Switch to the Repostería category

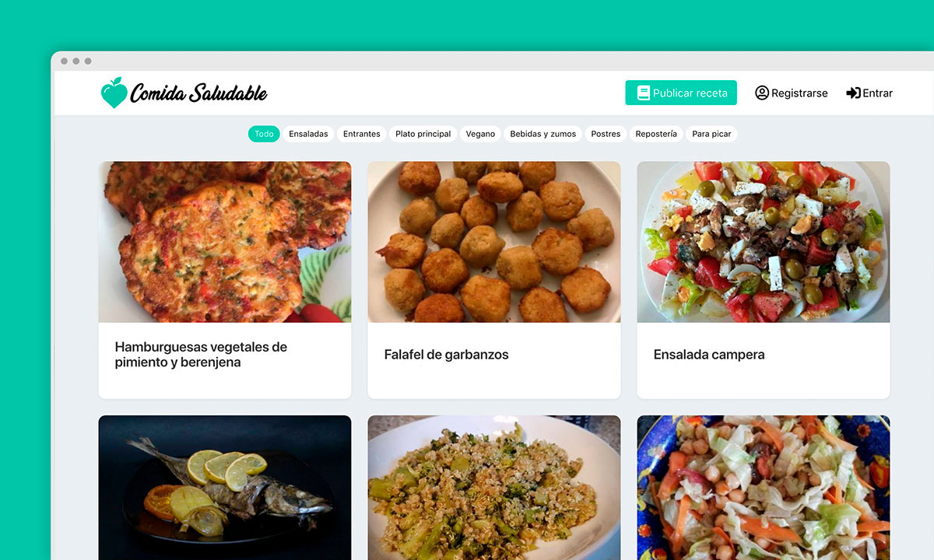point(656,134)
